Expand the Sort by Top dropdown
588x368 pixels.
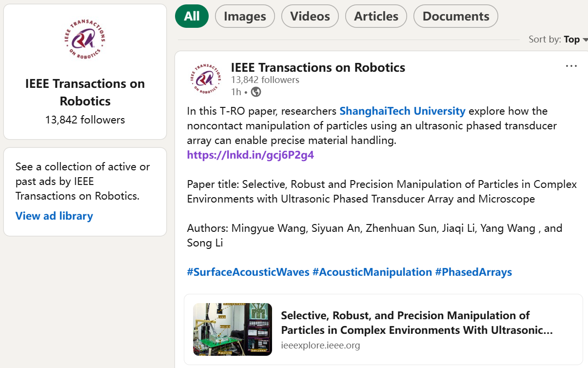point(575,40)
